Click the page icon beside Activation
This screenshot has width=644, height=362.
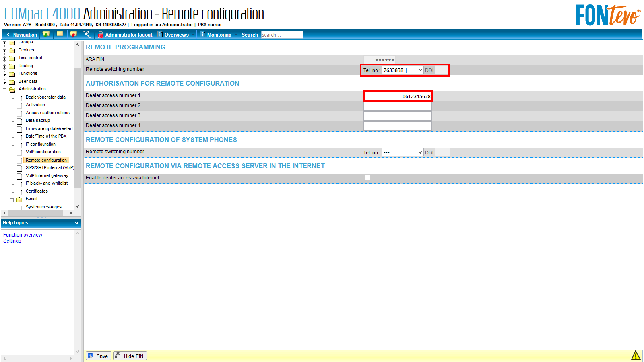(19, 105)
